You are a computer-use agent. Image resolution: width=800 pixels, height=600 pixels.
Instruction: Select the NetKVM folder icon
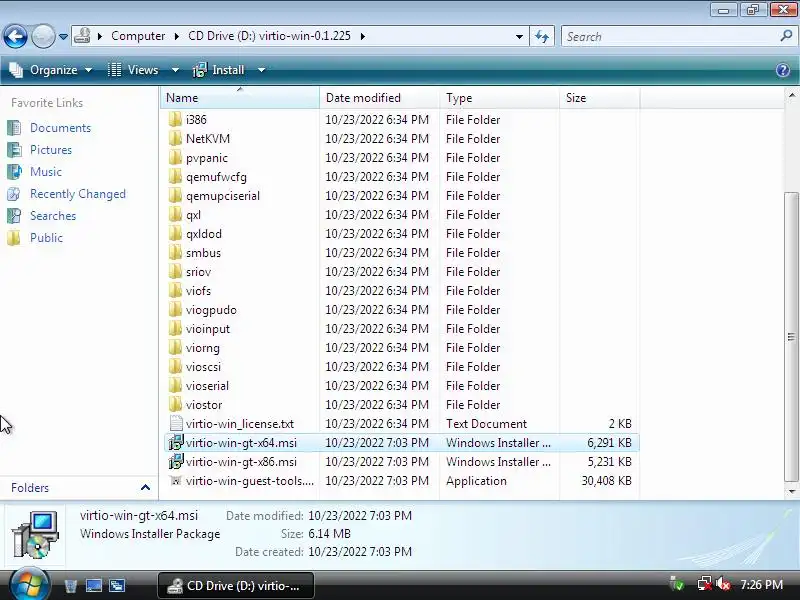point(175,138)
